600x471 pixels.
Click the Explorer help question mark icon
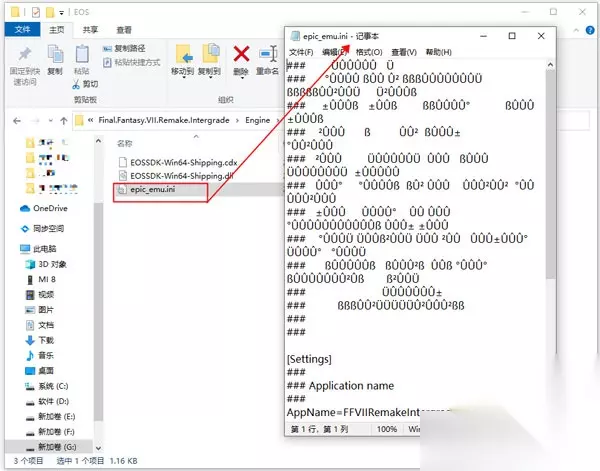click(590, 30)
